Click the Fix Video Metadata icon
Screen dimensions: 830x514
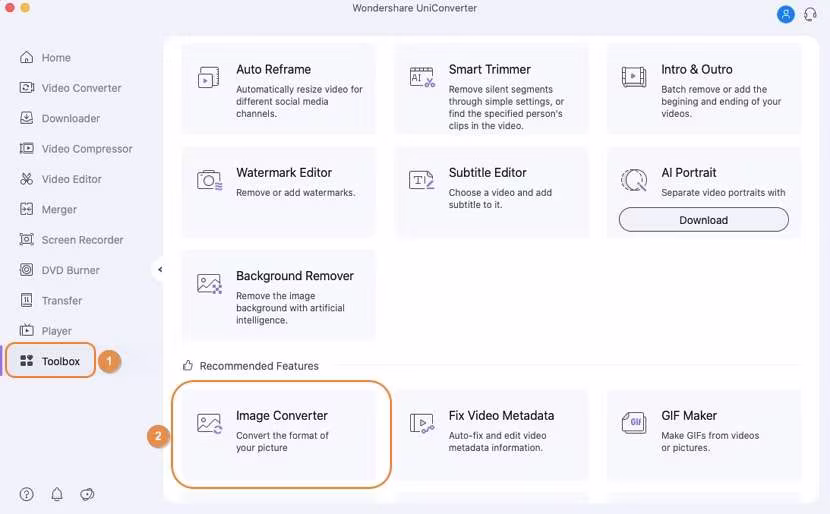pyautogui.click(x=422, y=423)
